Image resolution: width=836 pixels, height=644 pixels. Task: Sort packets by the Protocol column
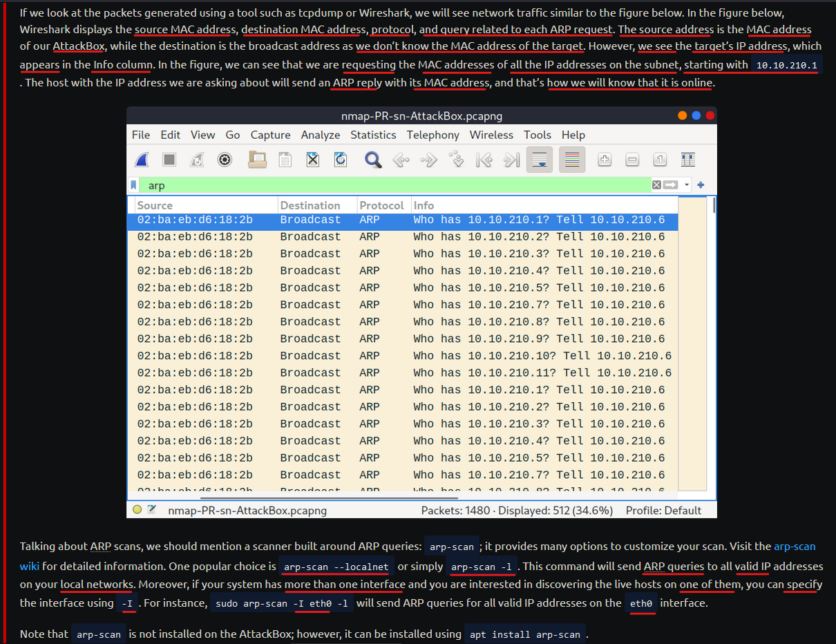(x=384, y=205)
